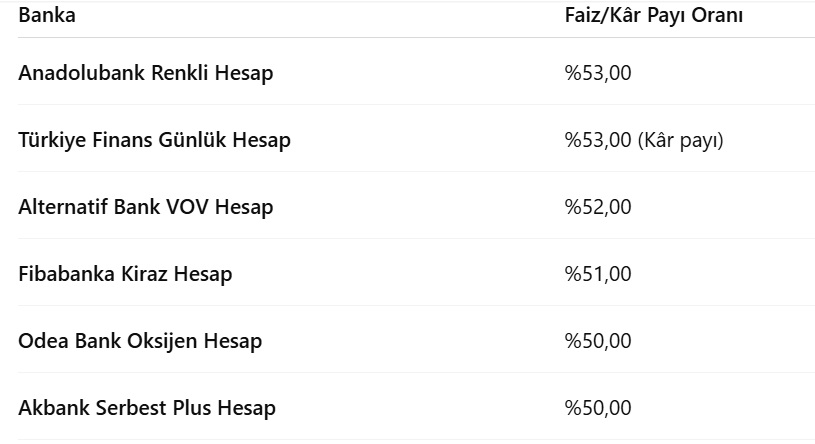The height and width of the screenshot is (444, 815).
Task: Click Odea Bank's %50,00 rate
Action: [598, 341]
